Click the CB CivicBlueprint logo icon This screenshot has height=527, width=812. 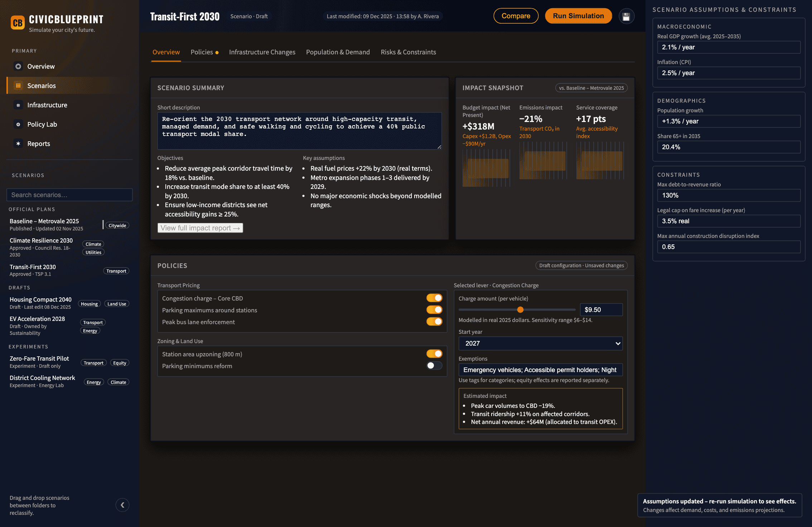coord(18,23)
